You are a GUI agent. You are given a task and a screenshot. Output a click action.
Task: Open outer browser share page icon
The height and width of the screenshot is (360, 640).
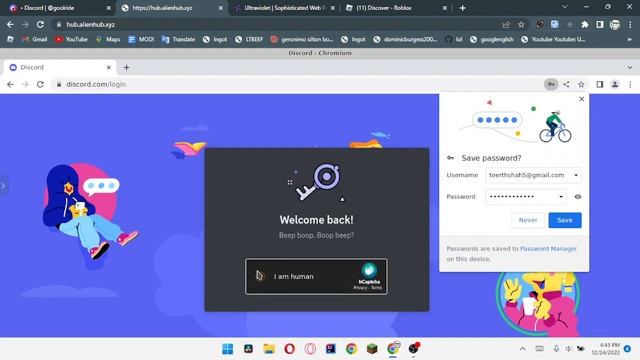(x=506, y=24)
